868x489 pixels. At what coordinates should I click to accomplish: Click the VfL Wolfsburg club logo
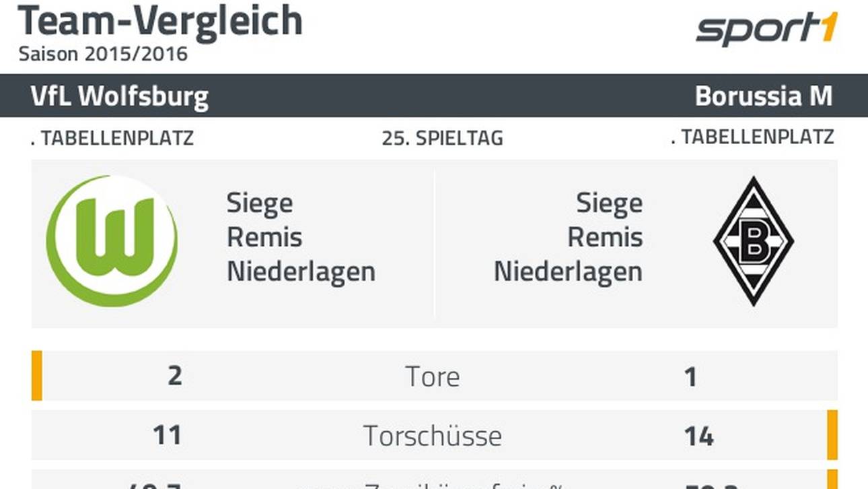112,240
